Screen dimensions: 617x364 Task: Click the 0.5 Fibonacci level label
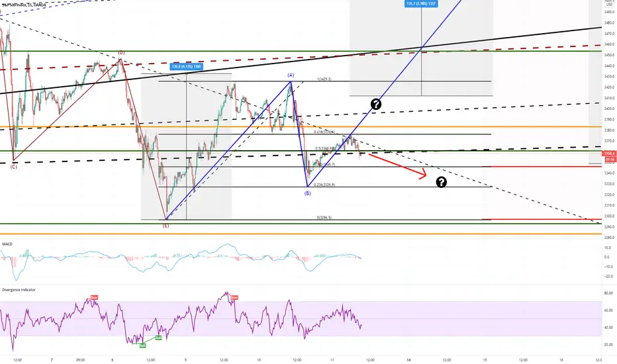click(325, 148)
